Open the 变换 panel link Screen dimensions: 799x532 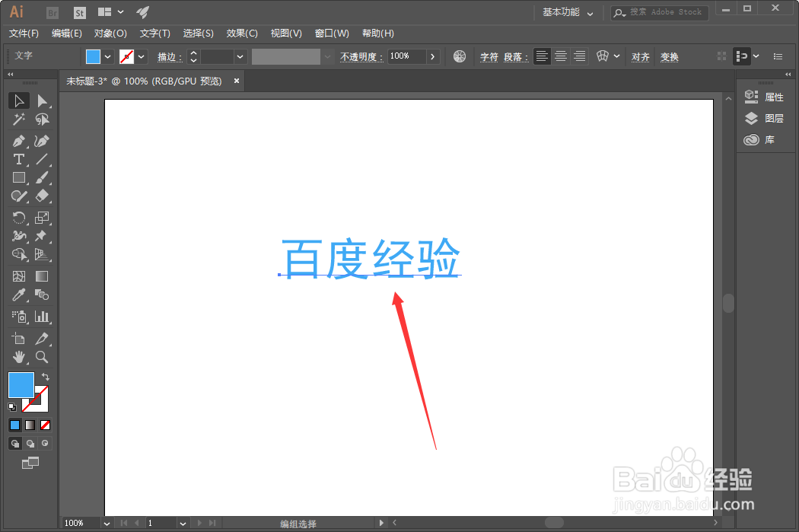pyautogui.click(x=669, y=56)
